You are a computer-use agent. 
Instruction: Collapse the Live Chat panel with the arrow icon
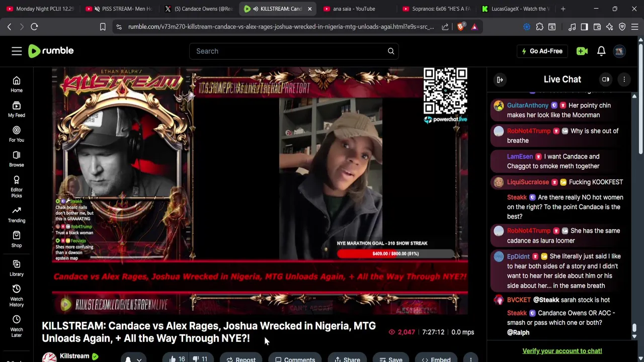tap(500, 79)
